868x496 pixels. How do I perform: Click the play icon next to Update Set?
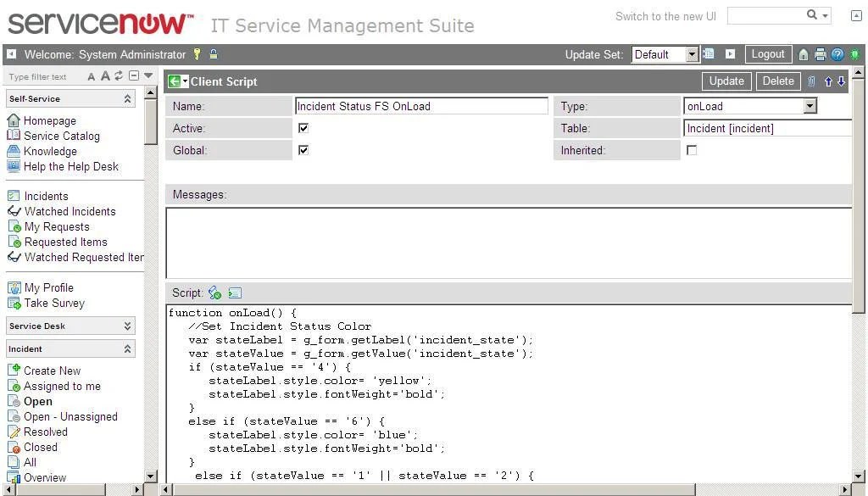click(x=730, y=54)
